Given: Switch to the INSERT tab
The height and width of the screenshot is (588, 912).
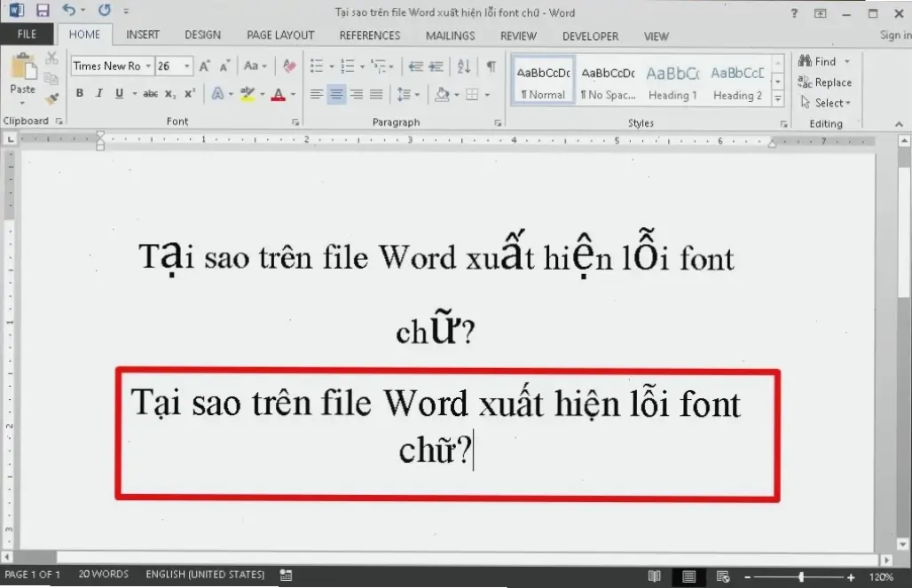Looking at the screenshot, I should tap(143, 35).
